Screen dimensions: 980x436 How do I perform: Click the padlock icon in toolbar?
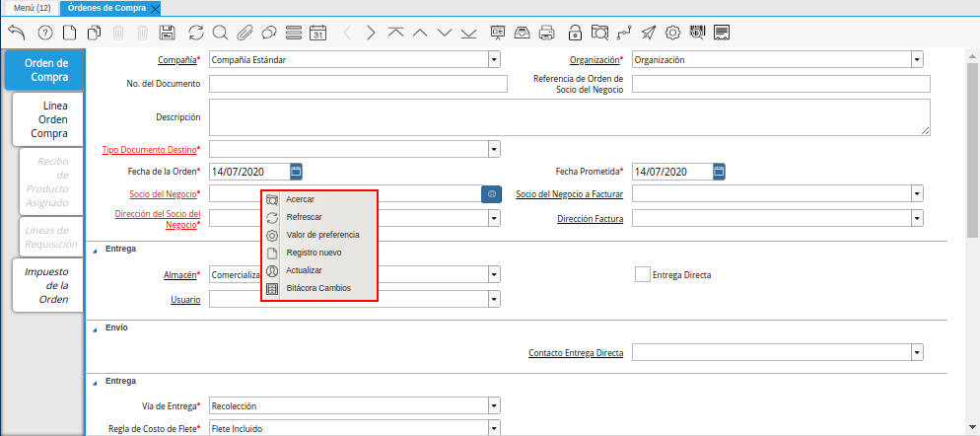click(x=574, y=33)
